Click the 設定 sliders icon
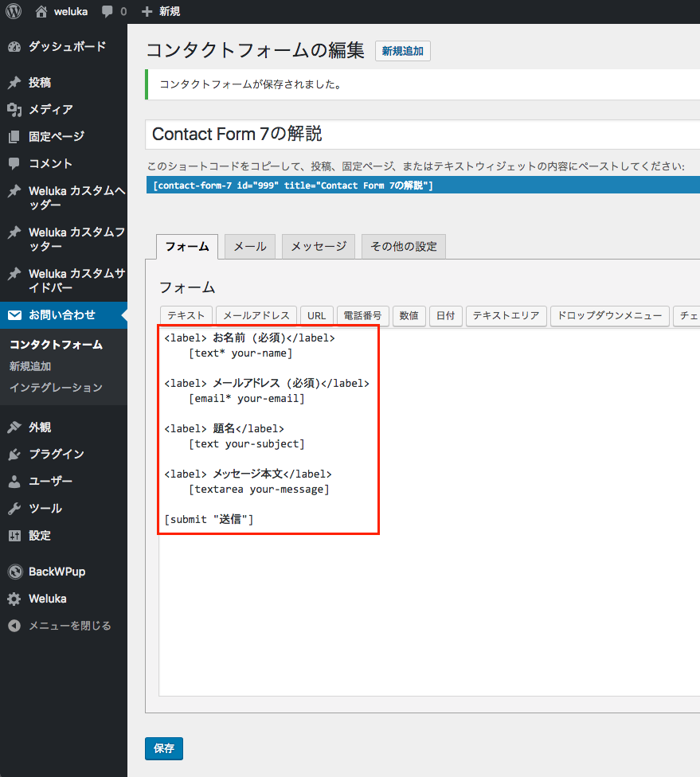This screenshot has height=777, width=700. pos(14,536)
